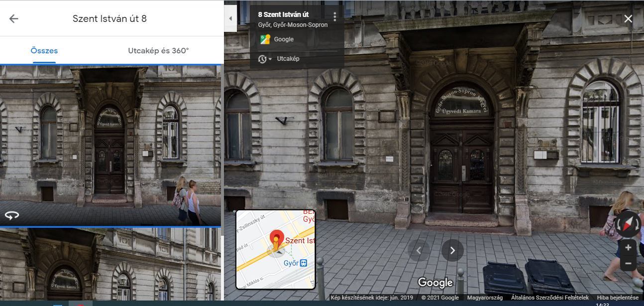Zoom out with the minus button
Screen dimensions: 644x306
coord(628,263)
